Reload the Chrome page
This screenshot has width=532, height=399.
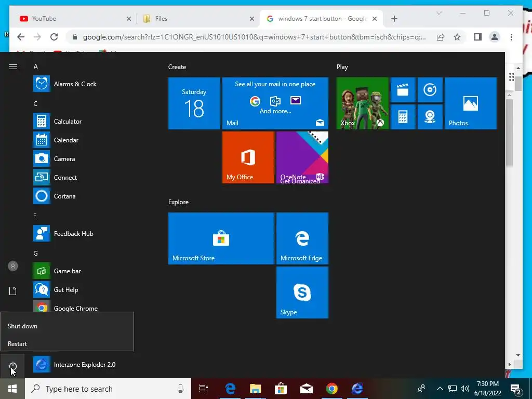[54, 37]
